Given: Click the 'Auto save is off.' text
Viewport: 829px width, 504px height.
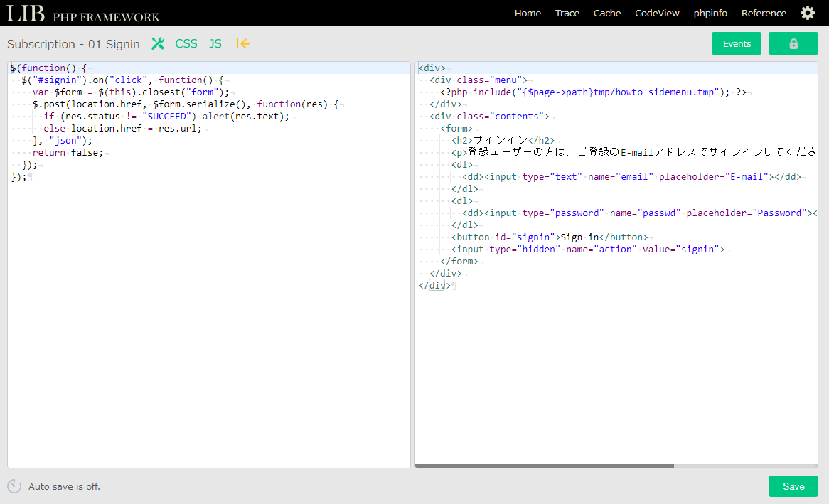Looking at the screenshot, I should tap(64, 487).
